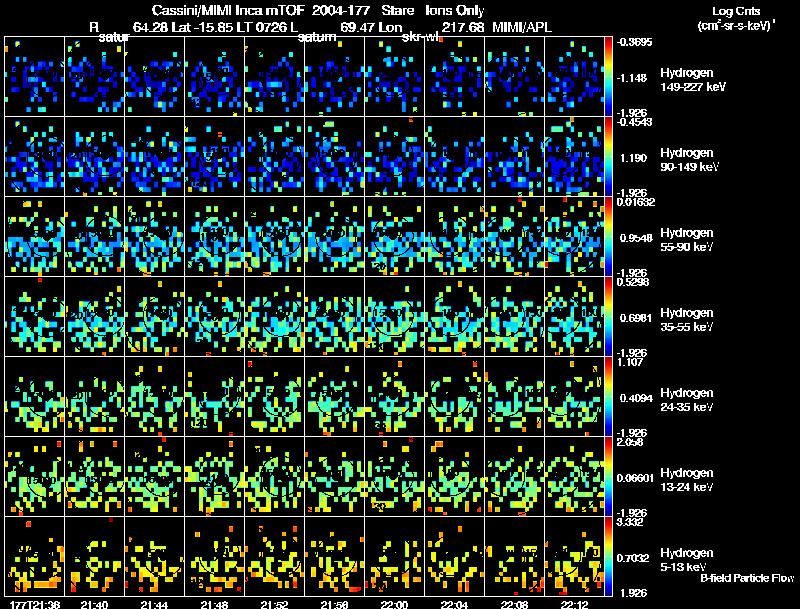
Task: Open the 5-13 keV panel at 22:12
Action: [574, 556]
